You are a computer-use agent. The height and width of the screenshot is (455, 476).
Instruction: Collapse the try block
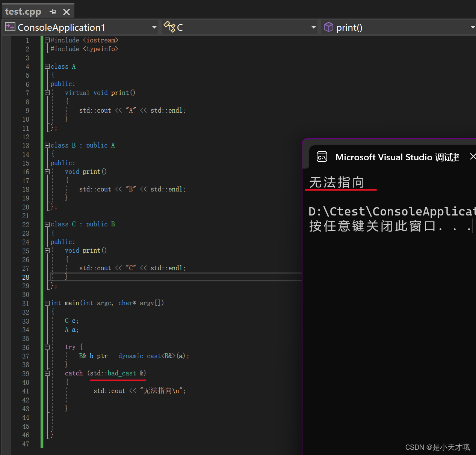click(47, 347)
